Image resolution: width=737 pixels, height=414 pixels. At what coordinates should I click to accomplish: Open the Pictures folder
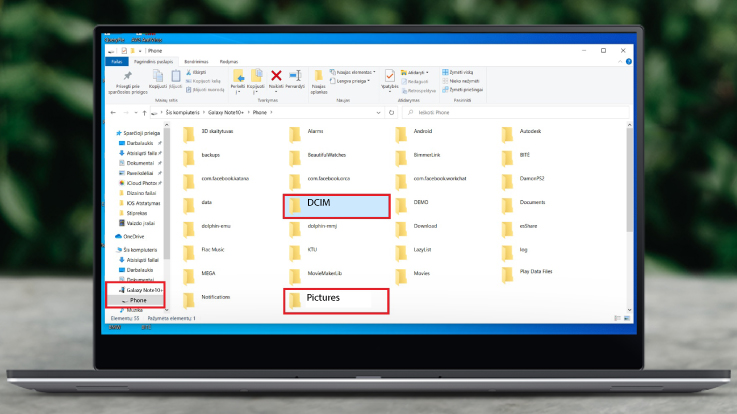point(335,298)
